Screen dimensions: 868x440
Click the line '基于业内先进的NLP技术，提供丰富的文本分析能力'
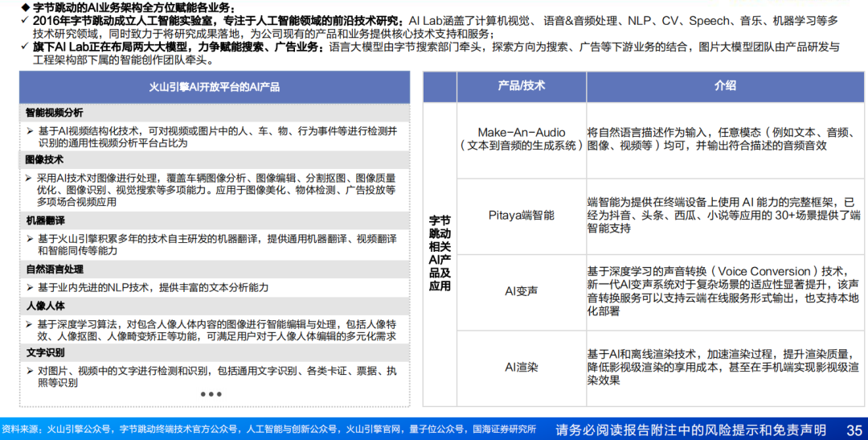point(154,288)
